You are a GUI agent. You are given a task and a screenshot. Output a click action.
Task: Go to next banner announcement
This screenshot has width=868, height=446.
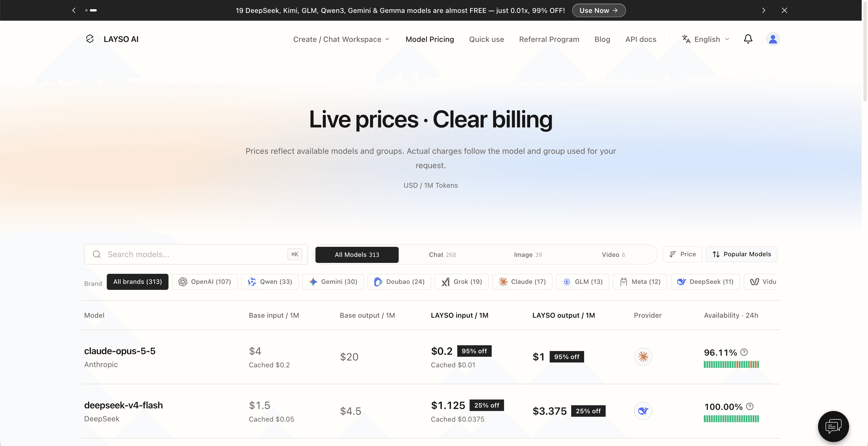[x=764, y=10]
